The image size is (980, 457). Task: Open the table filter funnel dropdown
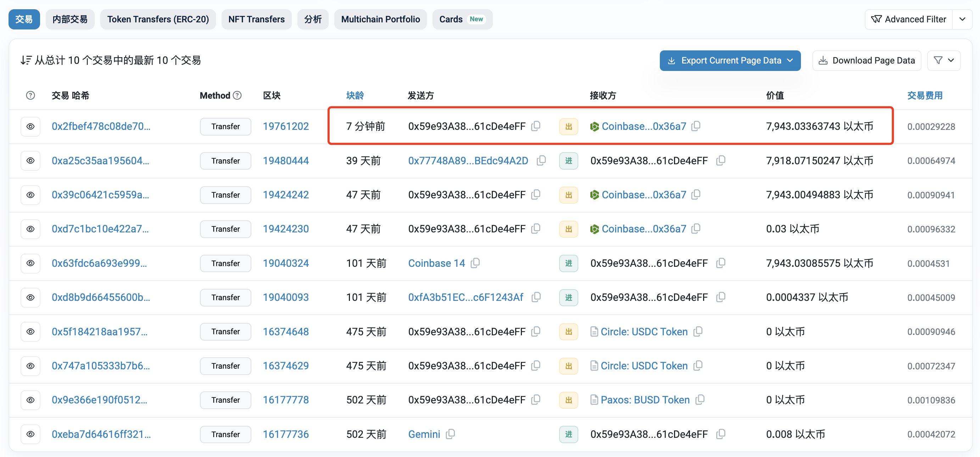[x=944, y=61]
